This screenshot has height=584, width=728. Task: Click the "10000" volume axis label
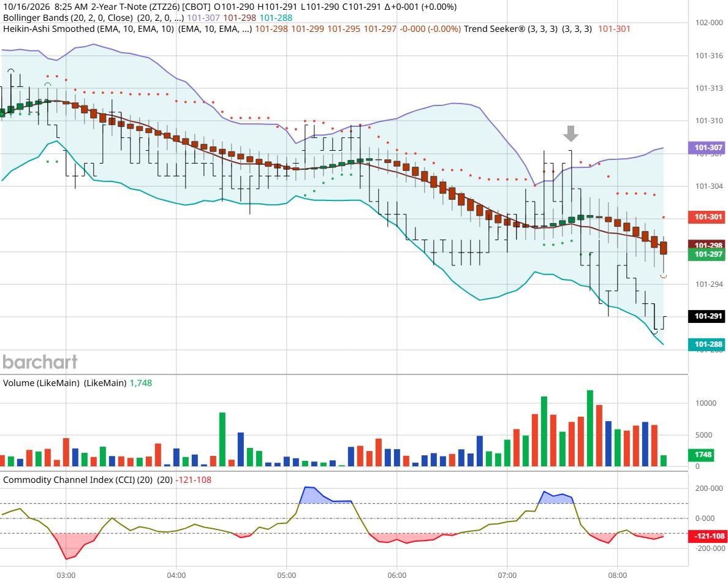coord(706,403)
